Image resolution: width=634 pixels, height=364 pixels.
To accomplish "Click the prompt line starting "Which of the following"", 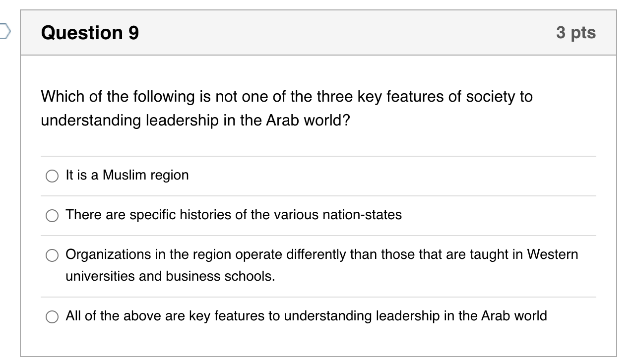I will pos(286,96).
